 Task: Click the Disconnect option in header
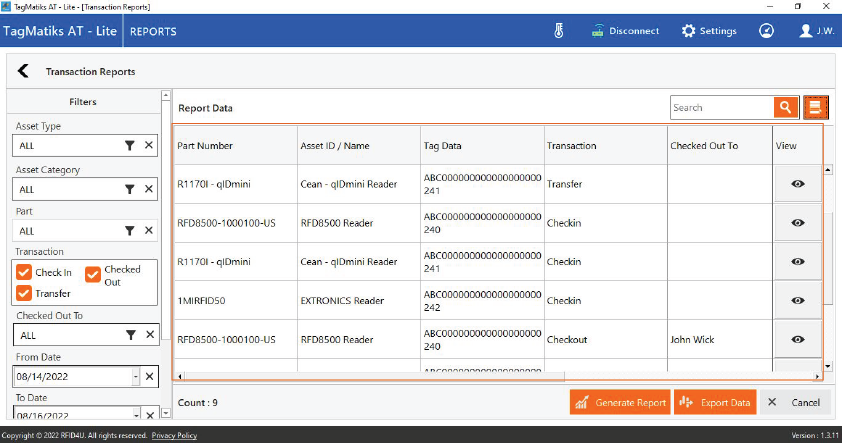tap(625, 31)
